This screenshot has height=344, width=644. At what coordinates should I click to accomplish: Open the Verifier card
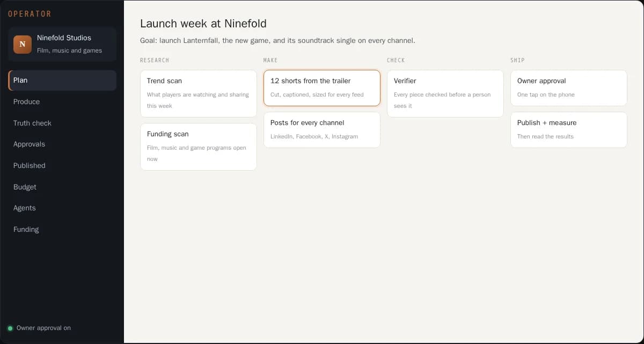point(445,93)
